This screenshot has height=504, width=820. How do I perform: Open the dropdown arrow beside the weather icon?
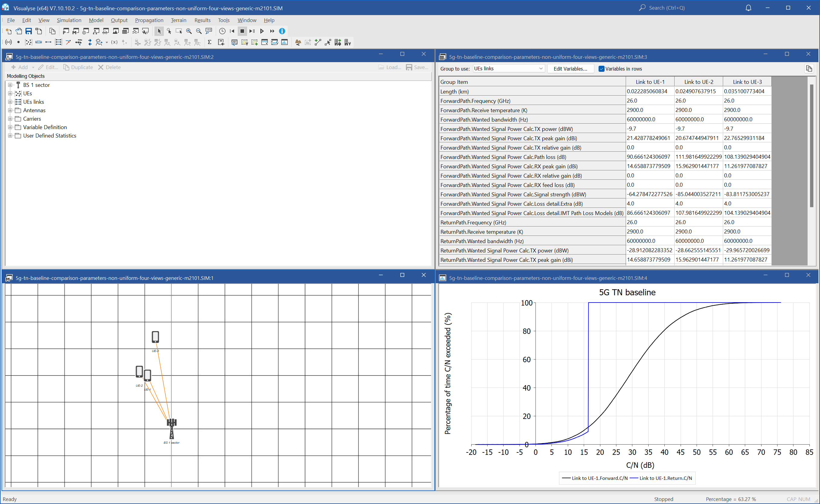click(x=107, y=43)
